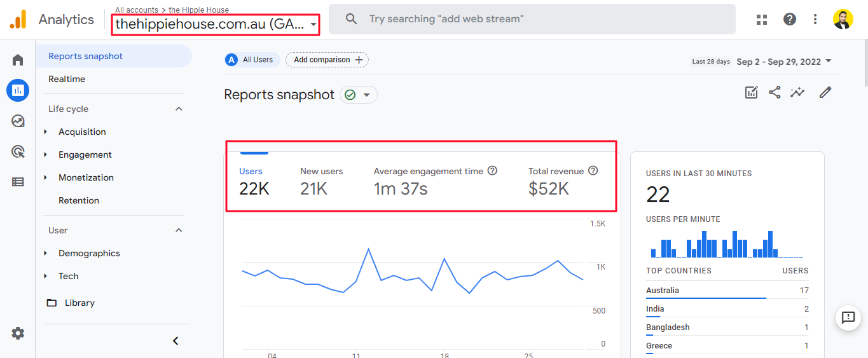Image resolution: width=868 pixels, height=358 pixels.
Task: Open Admin settings gear icon
Action: click(18, 333)
